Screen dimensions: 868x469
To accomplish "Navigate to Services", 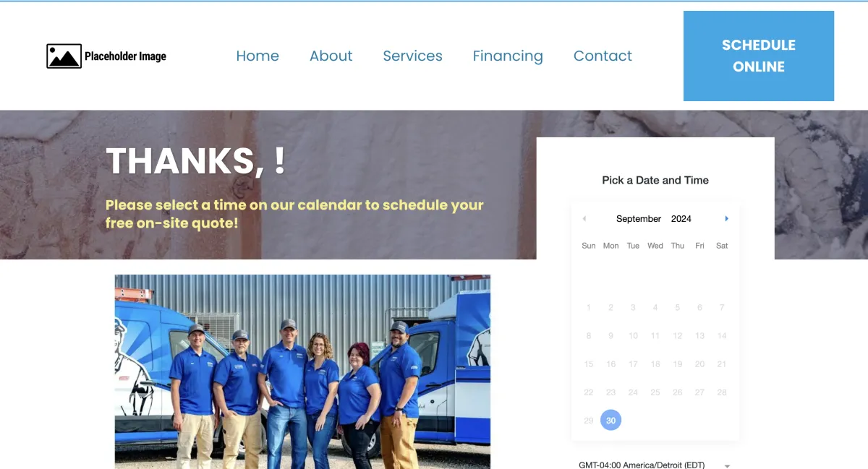I will point(412,56).
